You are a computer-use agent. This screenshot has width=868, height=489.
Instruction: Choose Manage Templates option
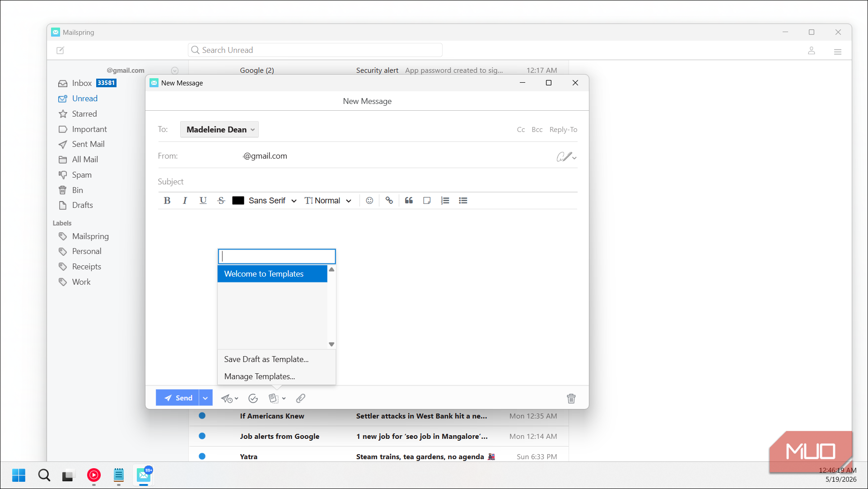tap(276, 376)
